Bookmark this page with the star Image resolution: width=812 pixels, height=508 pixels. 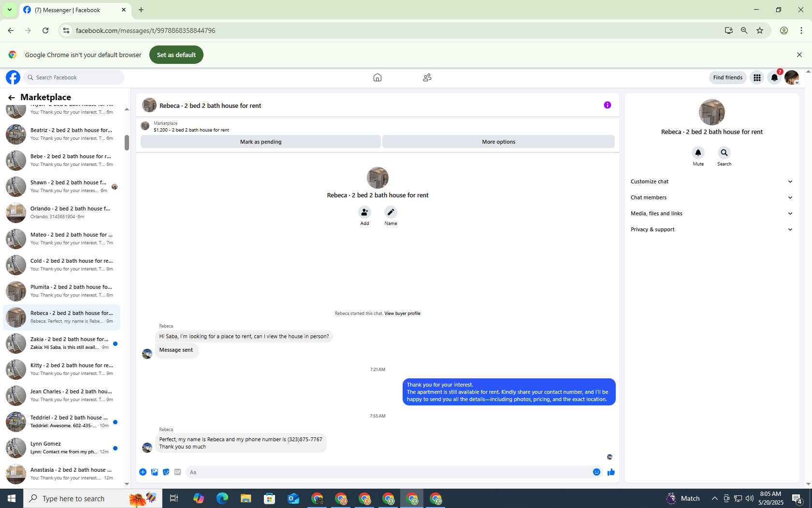[x=760, y=30]
